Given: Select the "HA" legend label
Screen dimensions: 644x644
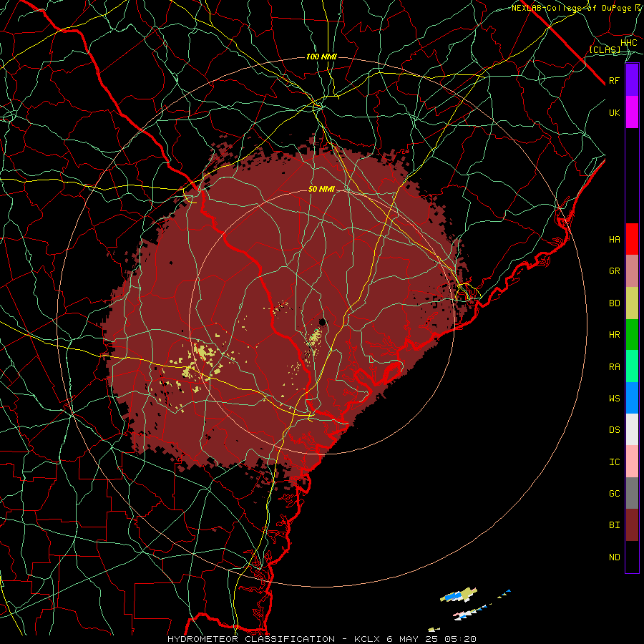Looking at the screenshot, I should coord(614,240).
